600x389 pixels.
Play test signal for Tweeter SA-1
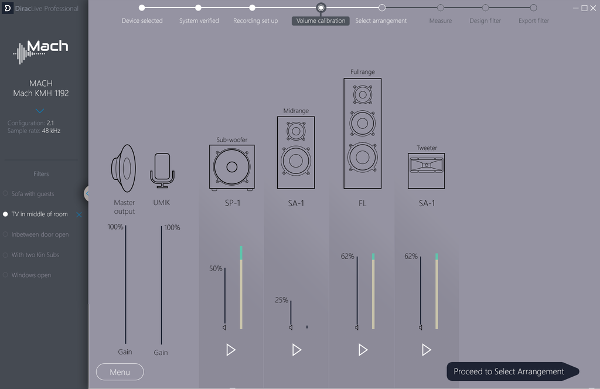[x=426, y=350]
